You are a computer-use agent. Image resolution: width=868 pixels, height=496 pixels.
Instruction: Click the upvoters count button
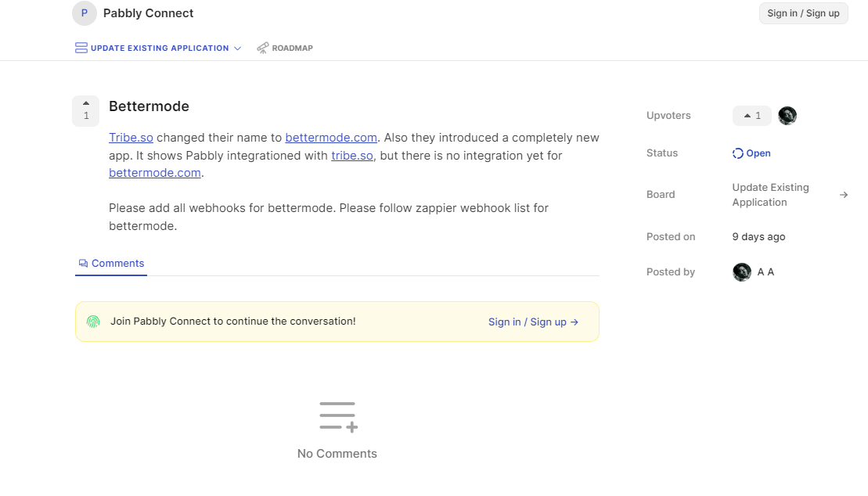[751, 116]
